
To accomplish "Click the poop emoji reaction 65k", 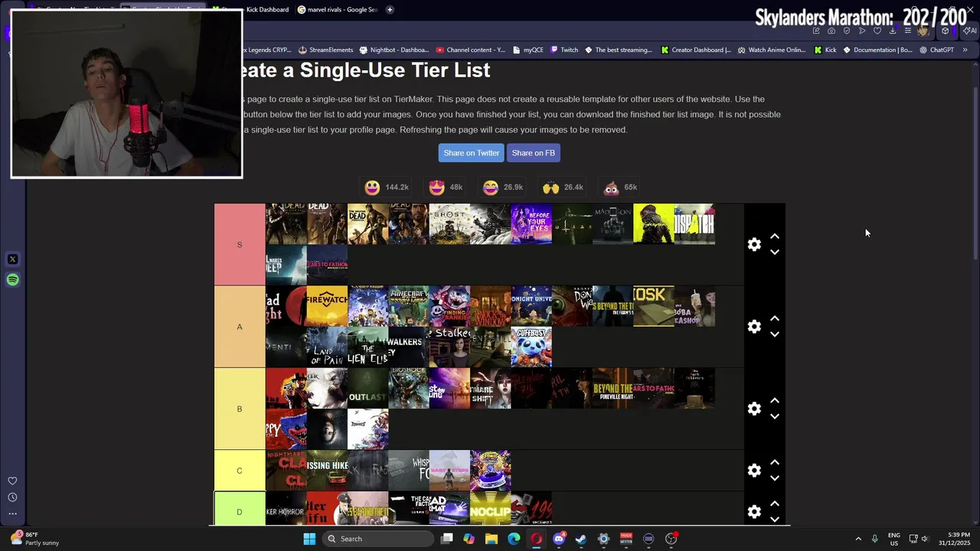I will tap(620, 187).
